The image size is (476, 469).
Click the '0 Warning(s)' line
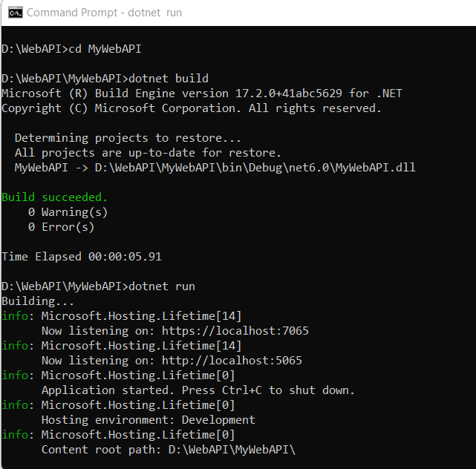68,212
